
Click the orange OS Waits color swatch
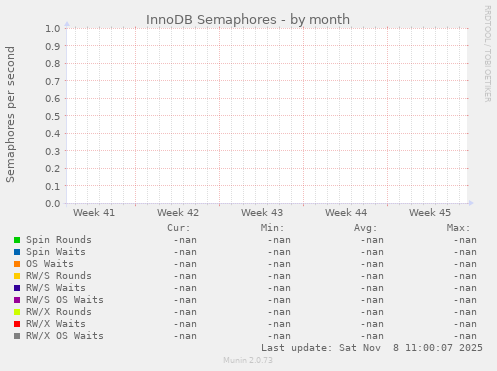point(17,264)
